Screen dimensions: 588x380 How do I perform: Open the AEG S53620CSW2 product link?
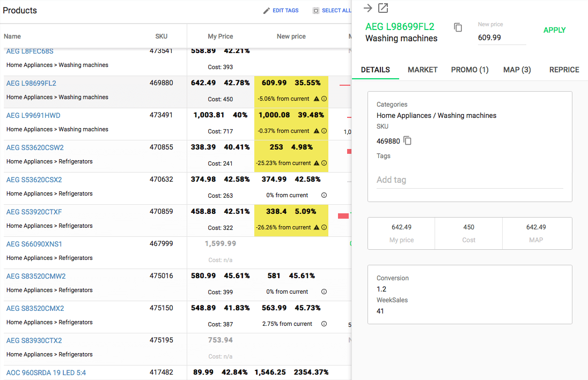click(x=35, y=147)
